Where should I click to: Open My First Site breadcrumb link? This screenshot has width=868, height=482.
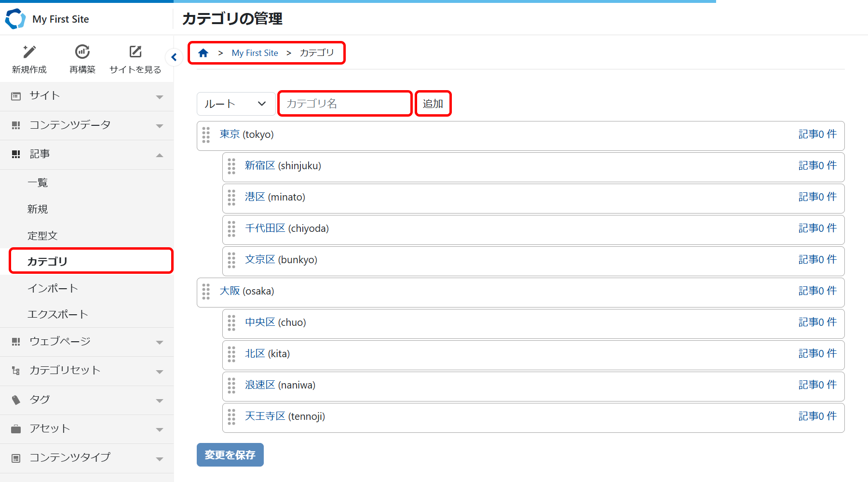[x=255, y=53]
